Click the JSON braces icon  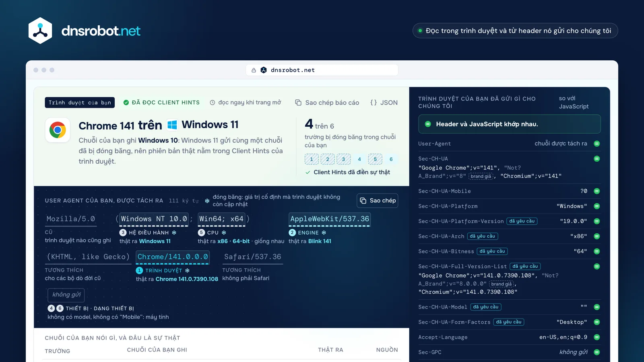374,103
